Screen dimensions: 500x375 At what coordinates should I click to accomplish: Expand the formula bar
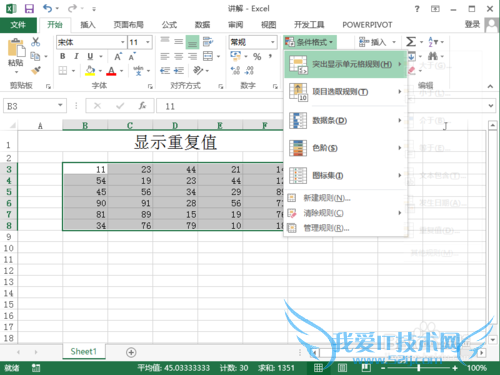[x=491, y=106]
